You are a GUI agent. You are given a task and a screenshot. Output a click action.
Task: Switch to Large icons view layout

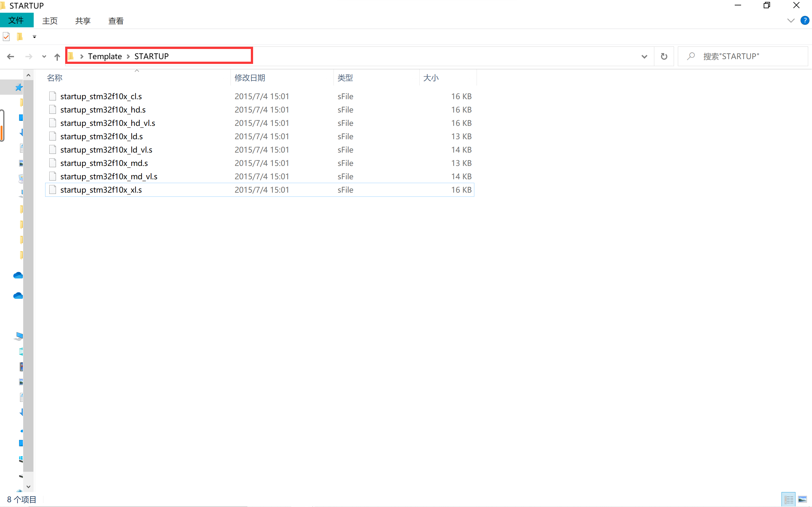802,500
